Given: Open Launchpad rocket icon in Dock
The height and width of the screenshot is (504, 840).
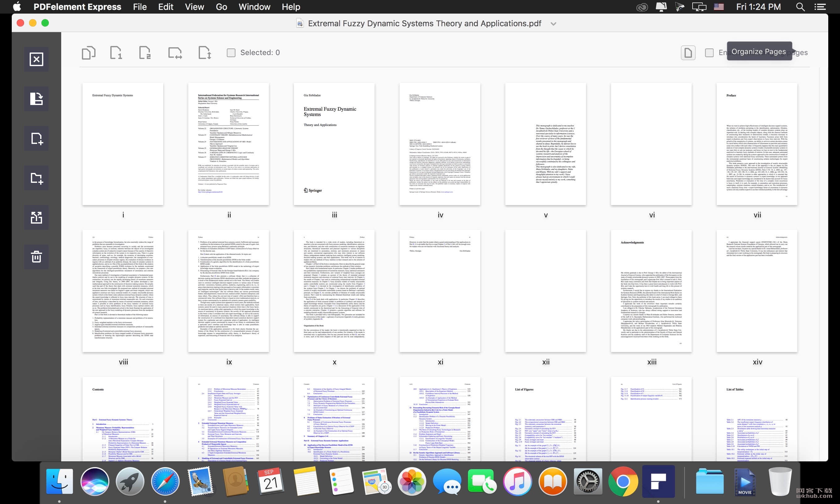Looking at the screenshot, I should pos(130,481).
